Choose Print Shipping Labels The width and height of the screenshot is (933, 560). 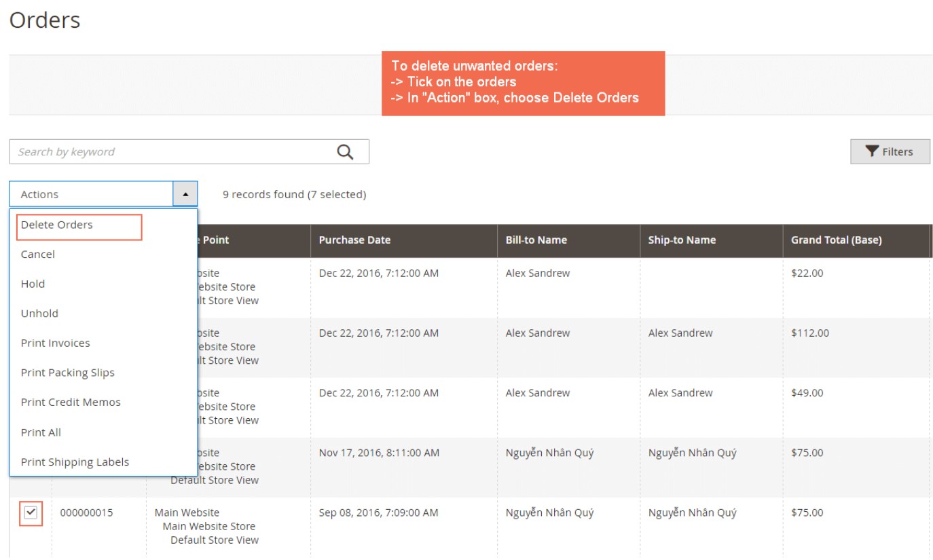pos(75,462)
